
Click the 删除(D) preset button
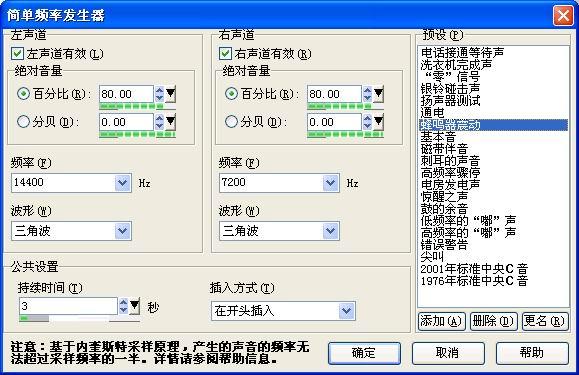tap(493, 321)
